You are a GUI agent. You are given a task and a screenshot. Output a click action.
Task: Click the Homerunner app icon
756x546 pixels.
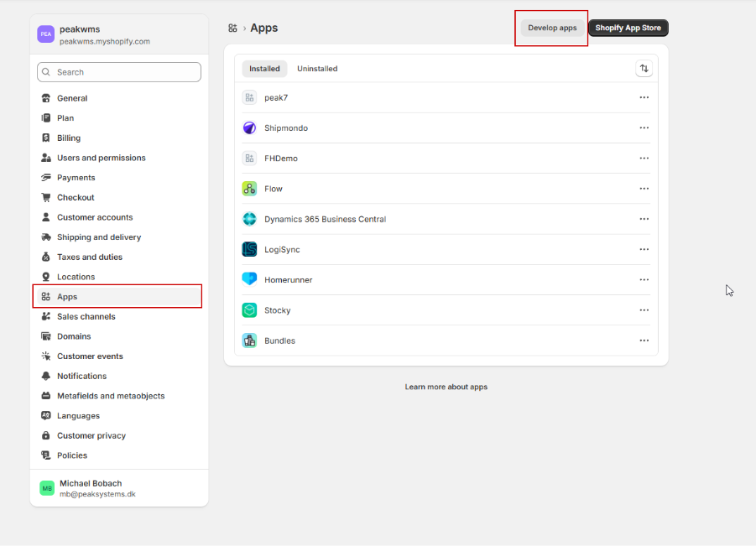click(x=249, y=279)
